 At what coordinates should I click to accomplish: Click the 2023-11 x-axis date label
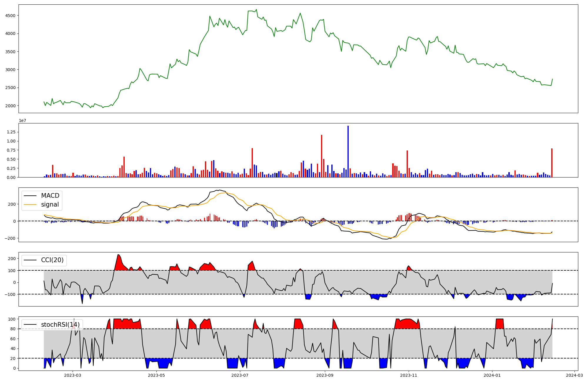pos(409,375)
